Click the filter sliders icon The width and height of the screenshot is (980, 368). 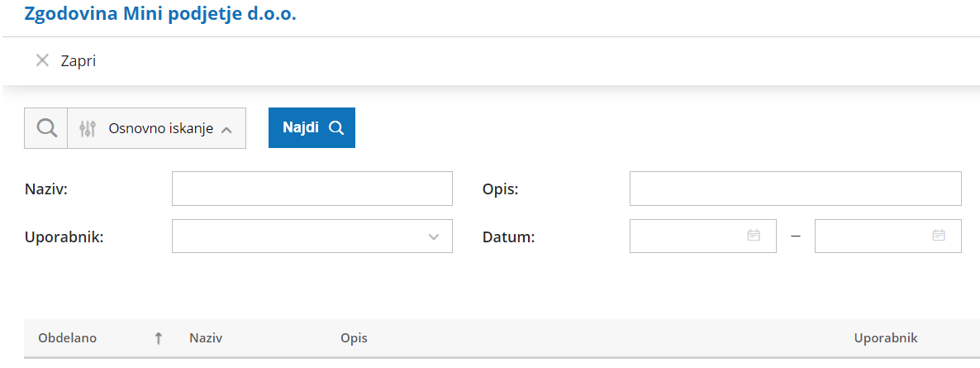coord(88,128)
